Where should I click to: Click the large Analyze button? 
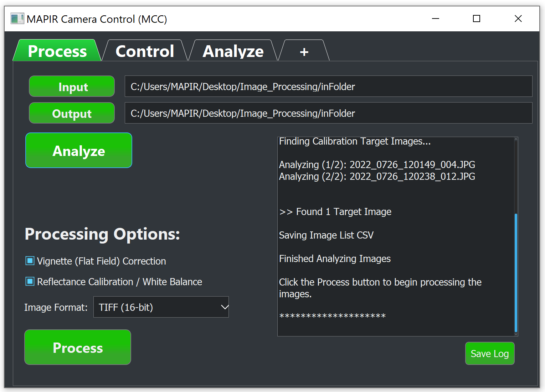tap(79, 151)
